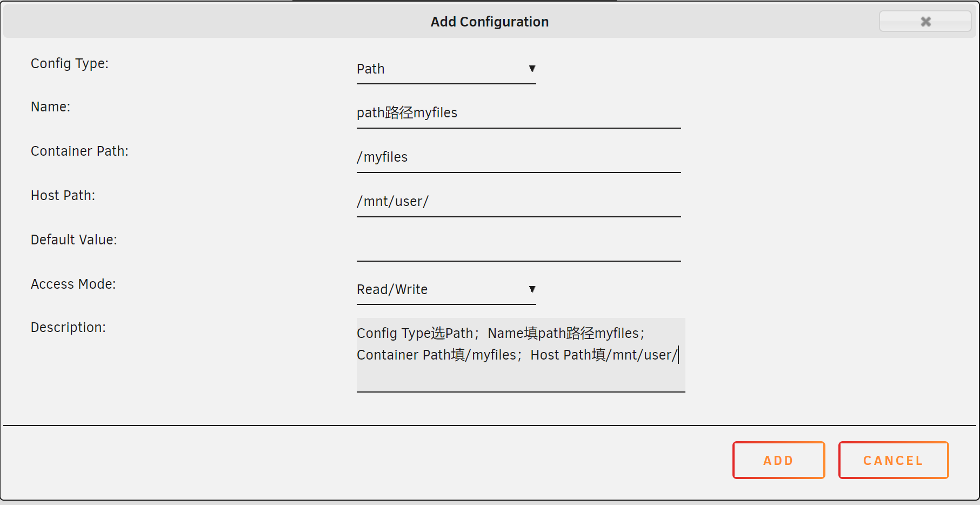The image size is (980, 505).
Task: Select the Host Path field showing /mnt/user/
Action: click(518, 202)
